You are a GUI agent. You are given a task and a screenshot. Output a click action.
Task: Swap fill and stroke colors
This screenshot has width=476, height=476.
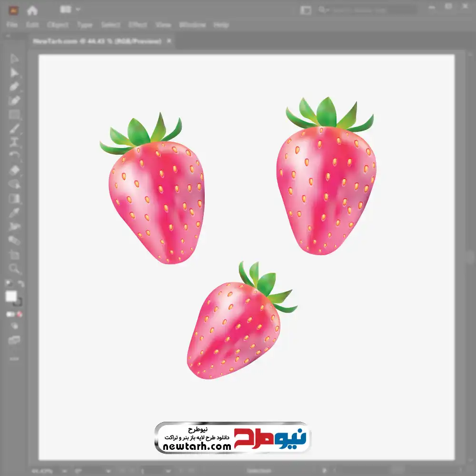(x=20, y=284)
